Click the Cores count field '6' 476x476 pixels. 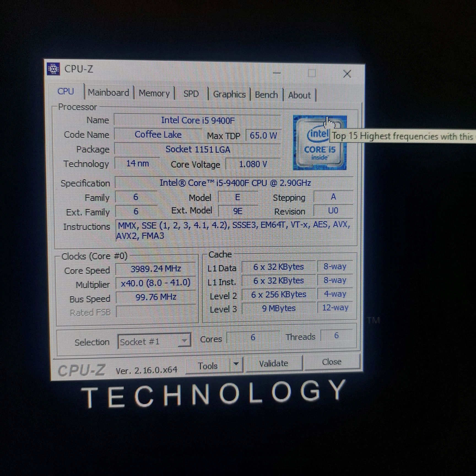(x=253, y=337)
